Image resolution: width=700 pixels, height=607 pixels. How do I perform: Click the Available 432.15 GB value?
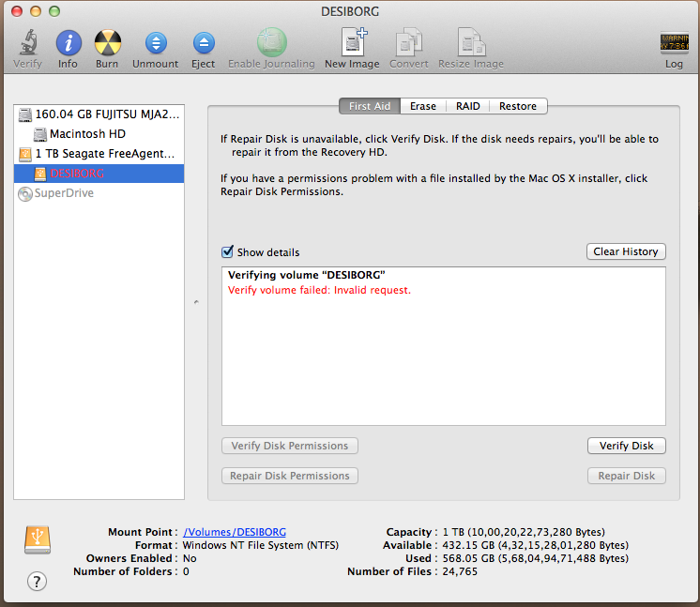[x=535, y=545]
